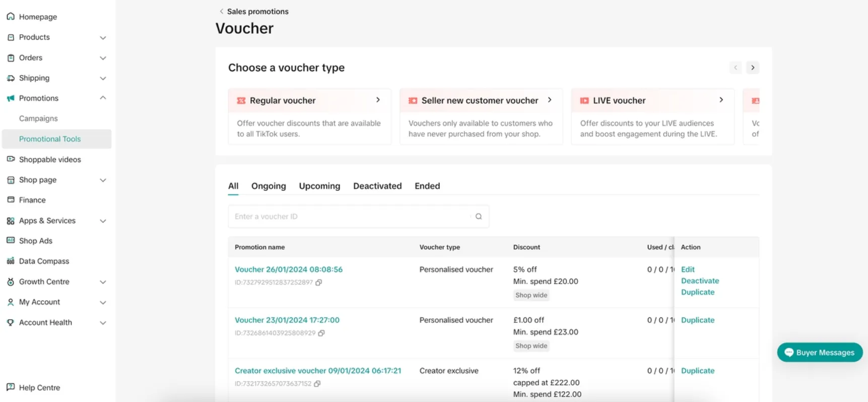Copy ID of Voucher 23/01/2024 17:27:00
The height and width of the screenshot is (402, 868).
tap(321, 333)
